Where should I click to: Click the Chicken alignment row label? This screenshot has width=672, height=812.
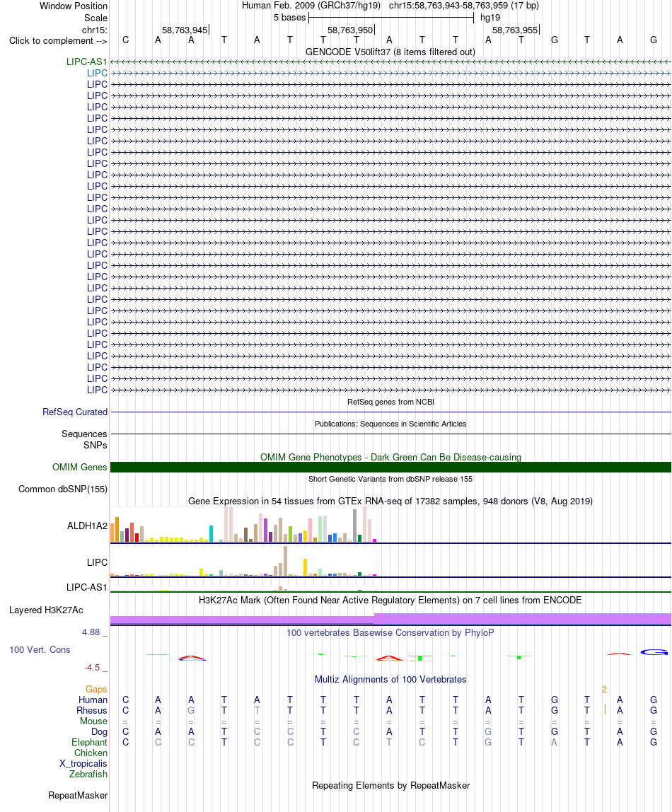[91, 753]
